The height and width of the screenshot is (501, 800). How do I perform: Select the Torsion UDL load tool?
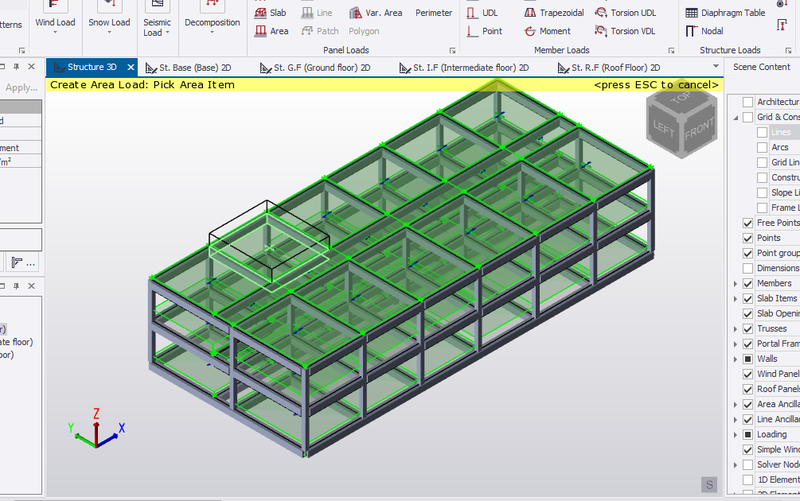coord(625,13)
